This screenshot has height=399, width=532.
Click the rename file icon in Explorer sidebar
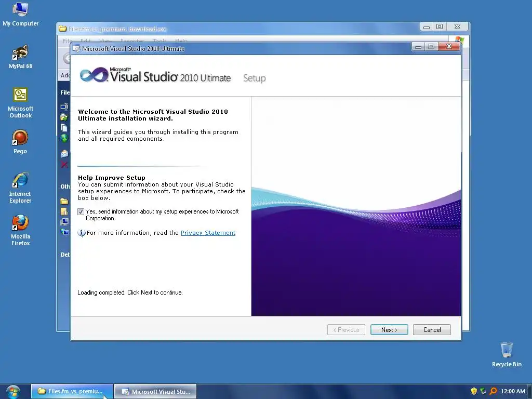[64, 107]
